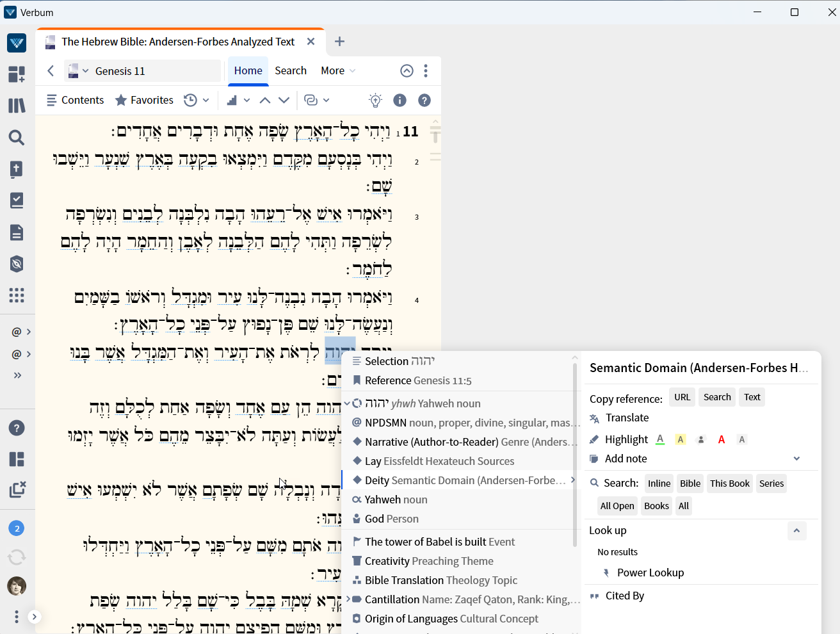The image size is (840, 634).
Task: Apply yellow background highlight swatch
Action: pyautogui.click(x=681, y=439)
